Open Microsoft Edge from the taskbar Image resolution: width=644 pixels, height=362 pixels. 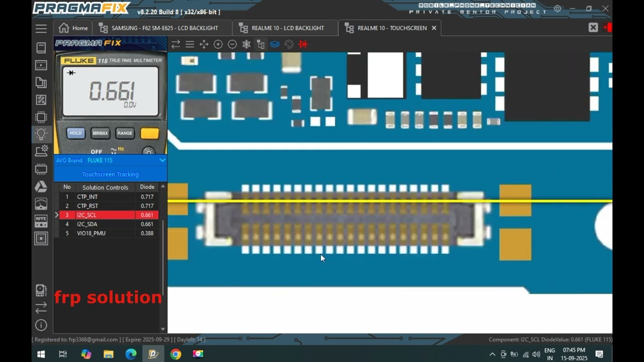131,354
